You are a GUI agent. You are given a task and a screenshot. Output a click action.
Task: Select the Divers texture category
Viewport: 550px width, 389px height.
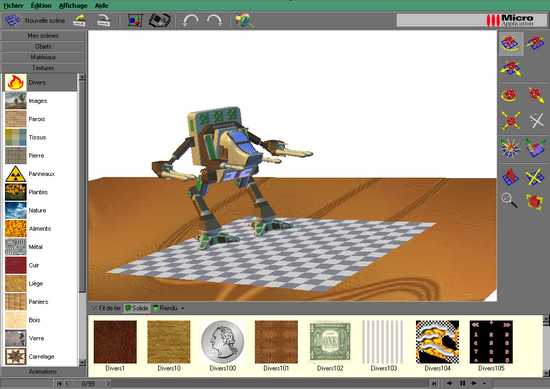40,82
